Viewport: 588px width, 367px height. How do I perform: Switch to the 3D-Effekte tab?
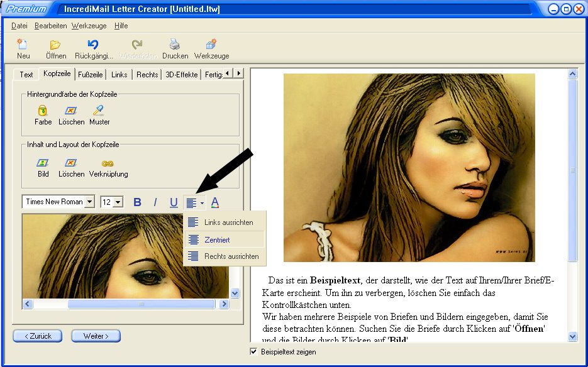(182, 75)
